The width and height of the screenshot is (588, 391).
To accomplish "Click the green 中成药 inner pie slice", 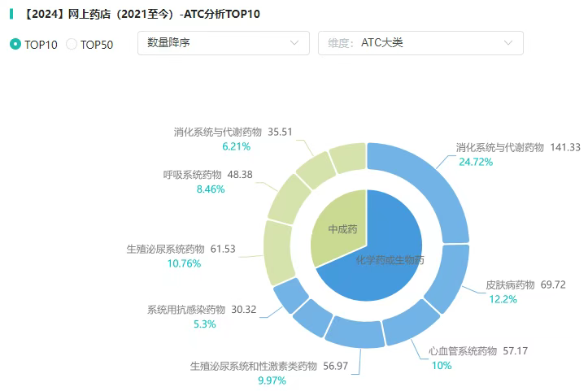I will (x=342, y=228).
